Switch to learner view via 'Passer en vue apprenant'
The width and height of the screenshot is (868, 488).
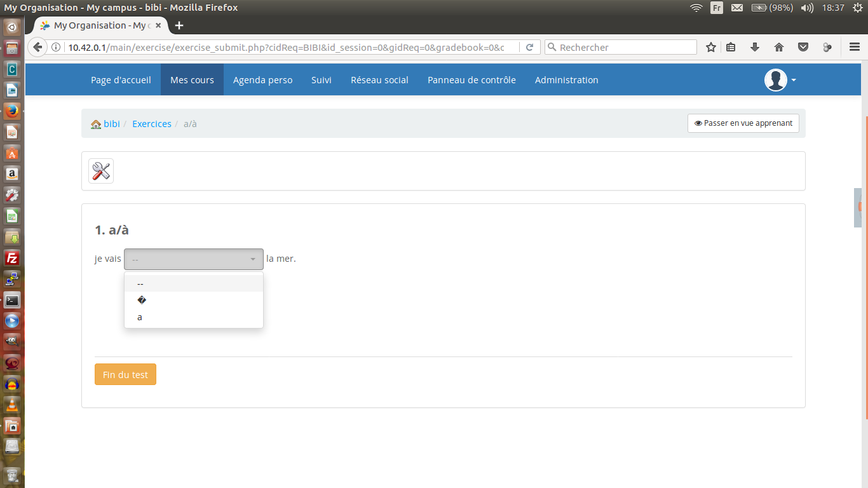(x=743, y=123)
